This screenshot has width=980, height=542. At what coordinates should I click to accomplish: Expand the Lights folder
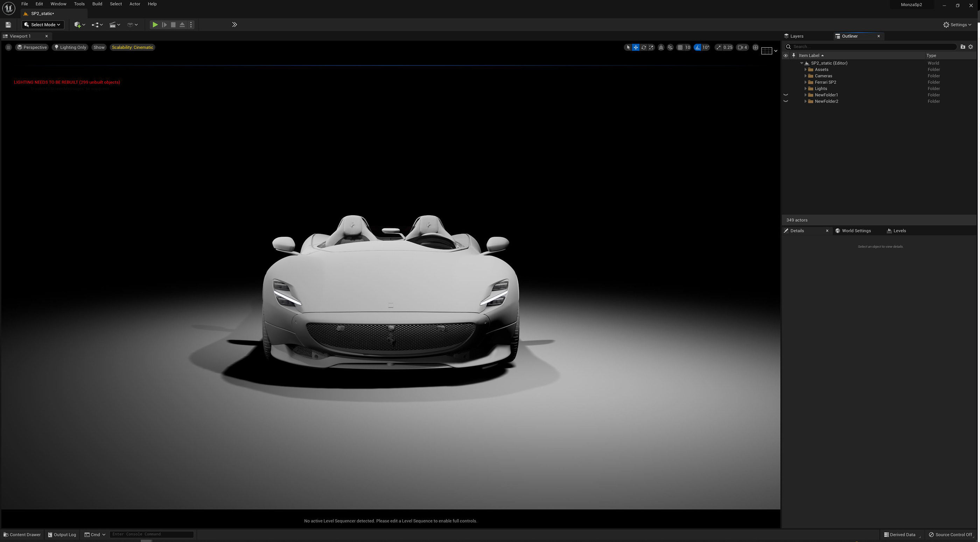805,88
